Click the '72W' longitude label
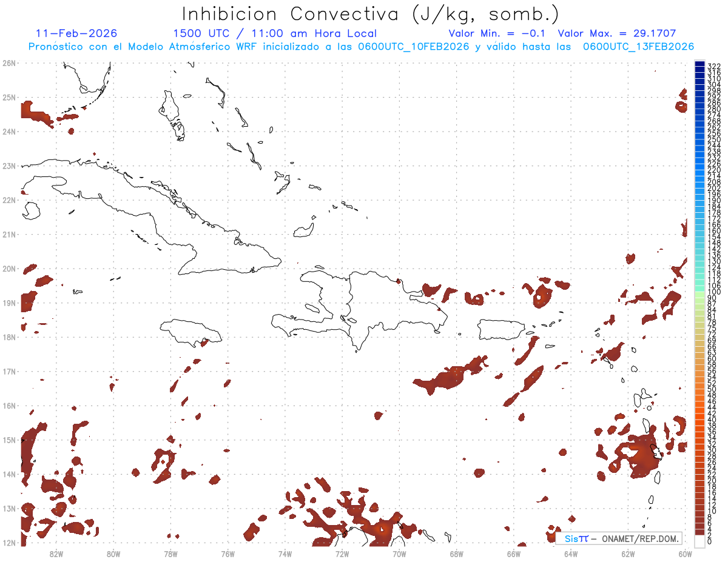 342,554
